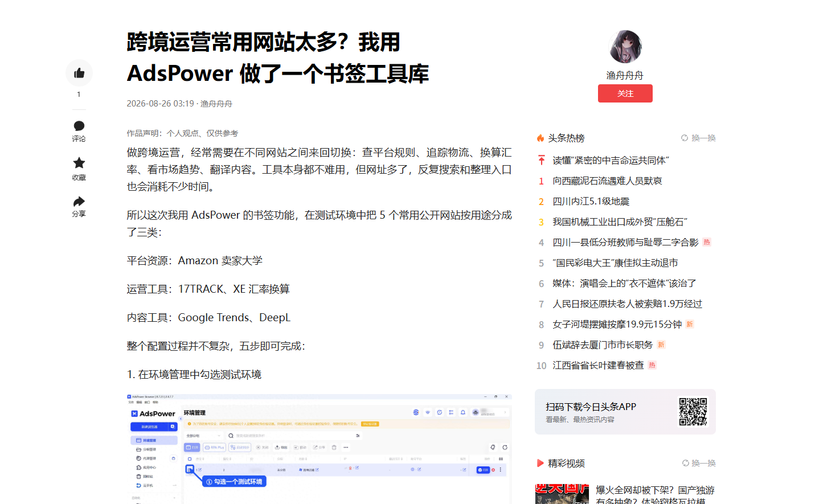Open hot topic 伍斌辞去厦门市市长职务
This screenshot has width=815, height=504.
tap(603, 345)
